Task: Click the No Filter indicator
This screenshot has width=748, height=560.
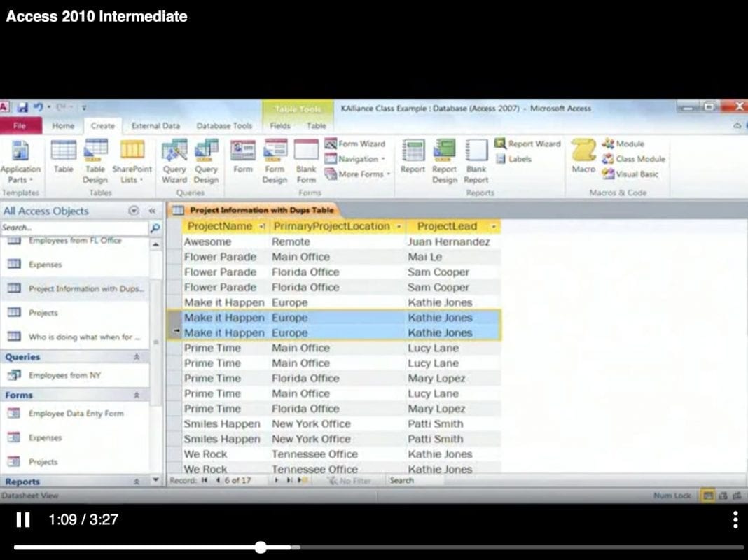Action: point(351,481)
